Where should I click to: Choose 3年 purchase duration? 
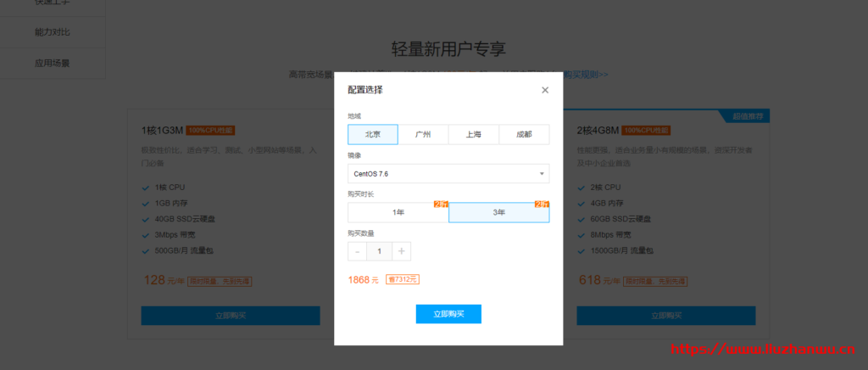coord(498,212)
